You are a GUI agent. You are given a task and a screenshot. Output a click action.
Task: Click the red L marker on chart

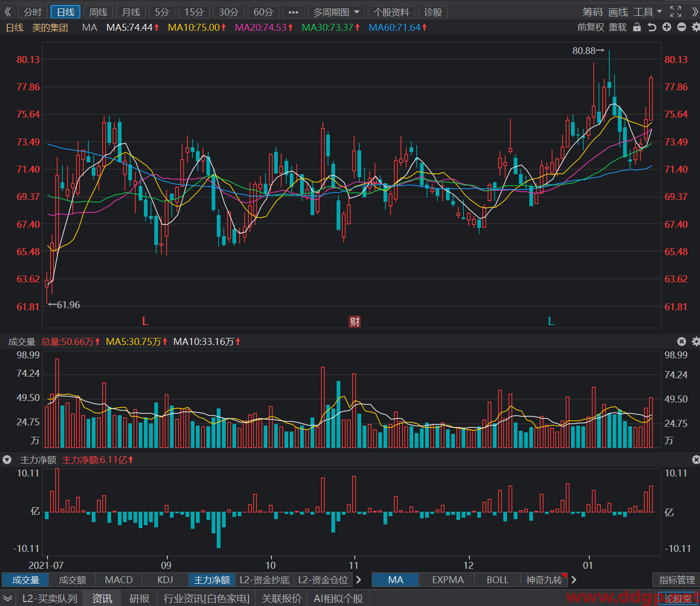pos(145,321)
